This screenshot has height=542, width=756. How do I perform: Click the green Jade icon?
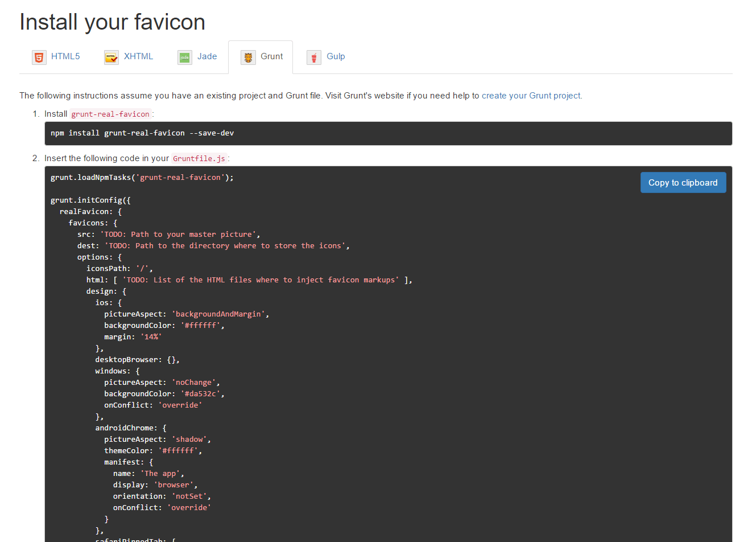point(184,57)
